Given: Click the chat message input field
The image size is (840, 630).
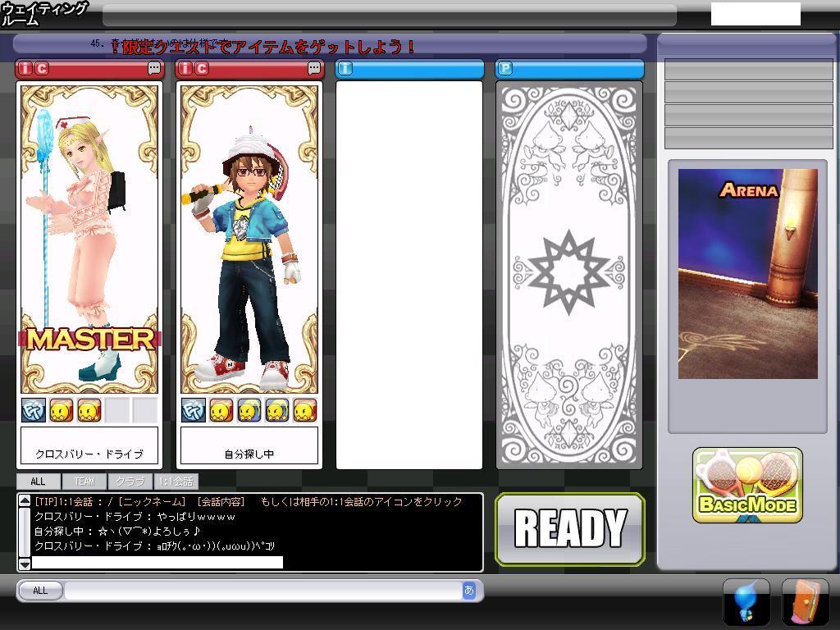Looking at the screenshot, I should [x=262, y=591].
